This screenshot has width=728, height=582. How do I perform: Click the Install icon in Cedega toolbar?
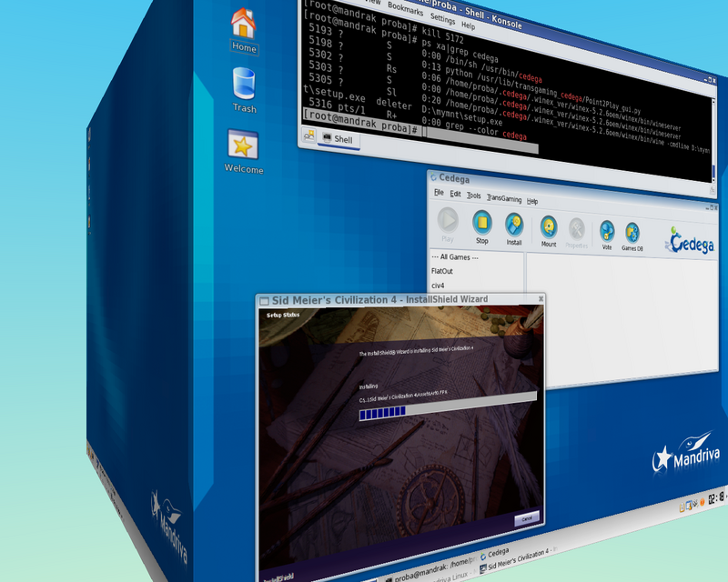click(514, 229)
